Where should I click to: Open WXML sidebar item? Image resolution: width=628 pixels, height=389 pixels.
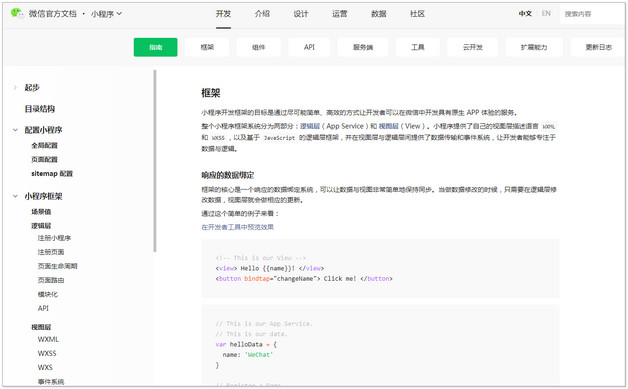[48, 339]
